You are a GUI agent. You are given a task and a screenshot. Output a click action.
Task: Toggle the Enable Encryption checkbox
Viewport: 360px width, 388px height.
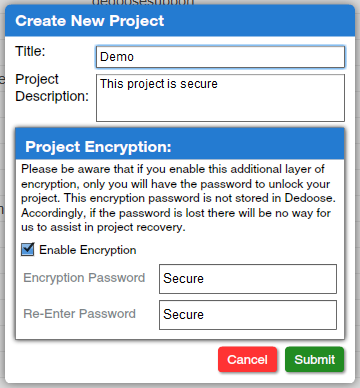tap(28, 249)
